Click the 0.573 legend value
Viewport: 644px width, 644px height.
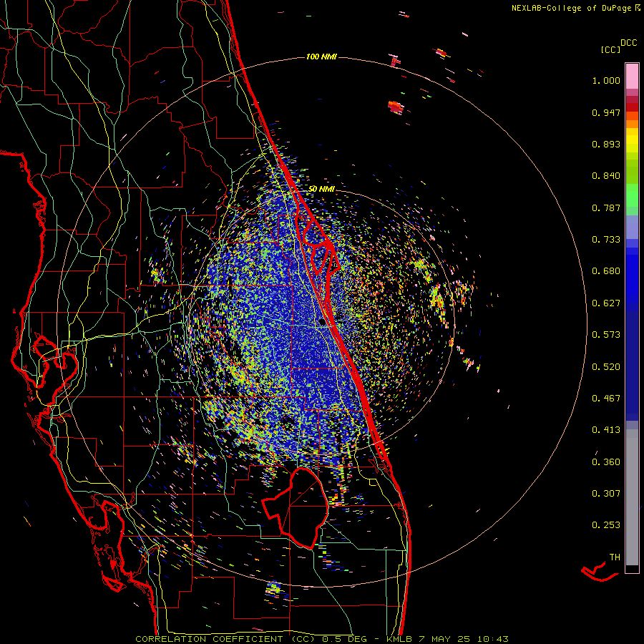click(x=606, y=335)
